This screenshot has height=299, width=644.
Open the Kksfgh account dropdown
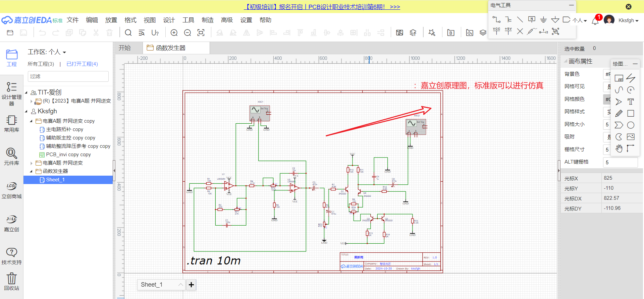point(628,20)
